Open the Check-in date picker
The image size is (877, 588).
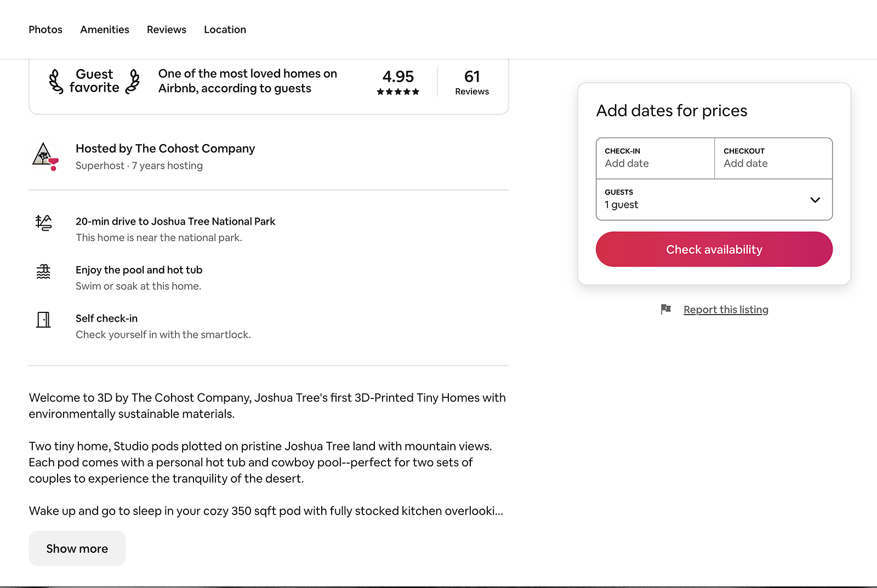click(x=655, y=158)
